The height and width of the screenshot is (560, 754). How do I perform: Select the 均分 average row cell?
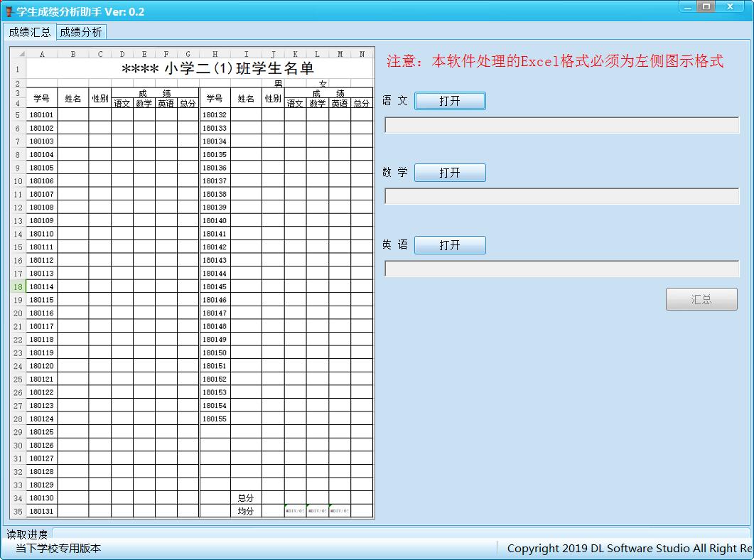click(246, 511)
